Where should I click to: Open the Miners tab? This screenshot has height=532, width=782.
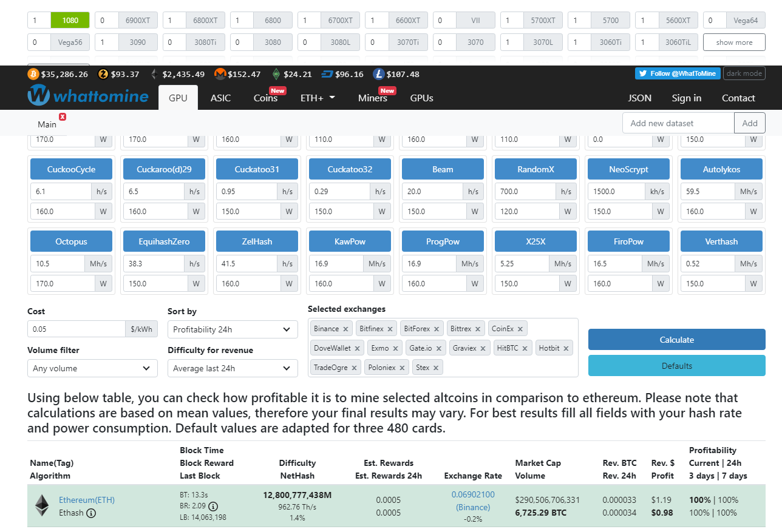coord(373,98)
